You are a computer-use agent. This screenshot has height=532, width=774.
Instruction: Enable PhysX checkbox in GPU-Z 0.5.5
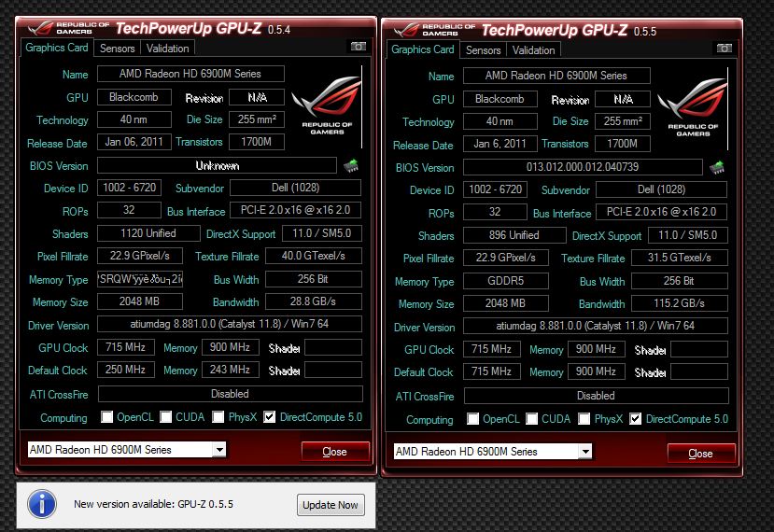coord(584,419)
